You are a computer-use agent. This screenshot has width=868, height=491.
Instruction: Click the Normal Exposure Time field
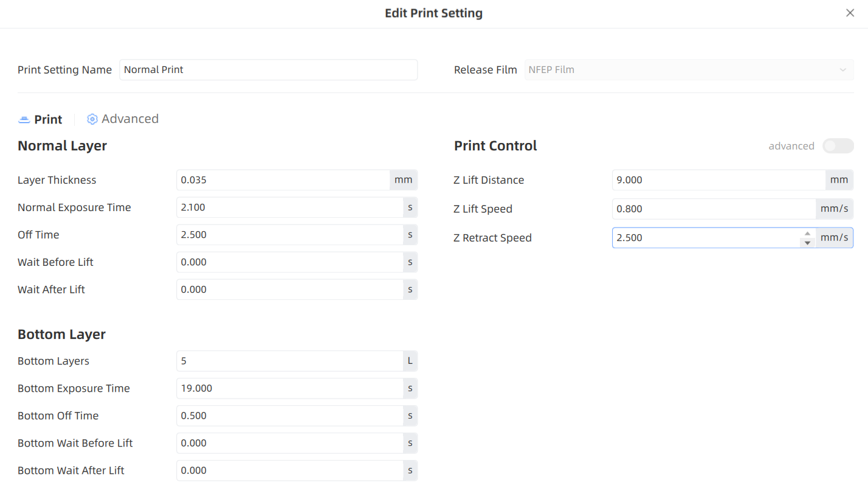click(x=290, y=207)
